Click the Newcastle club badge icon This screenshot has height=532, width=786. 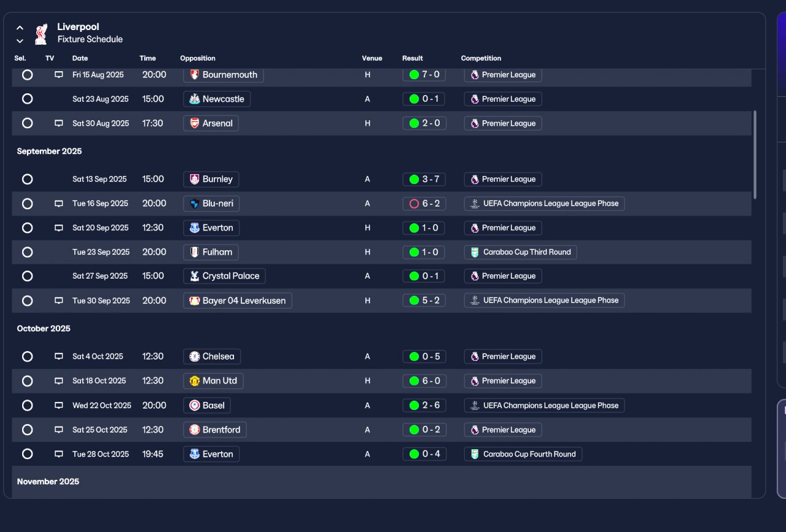[195, 99]
